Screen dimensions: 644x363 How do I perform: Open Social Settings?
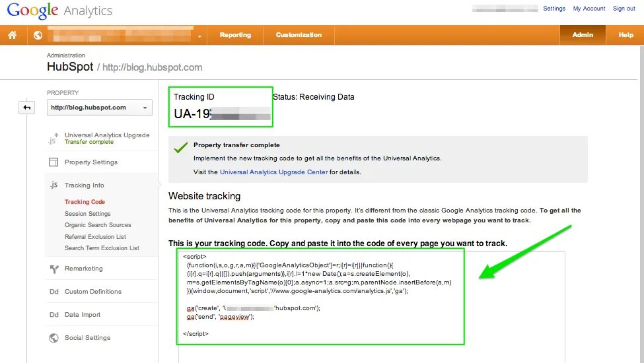coord(87,337)
